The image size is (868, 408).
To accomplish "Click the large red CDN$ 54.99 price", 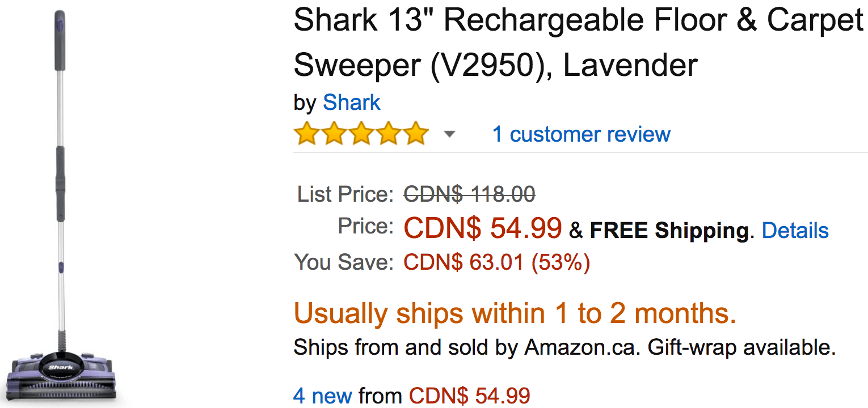I will click(x=483, y=228).
